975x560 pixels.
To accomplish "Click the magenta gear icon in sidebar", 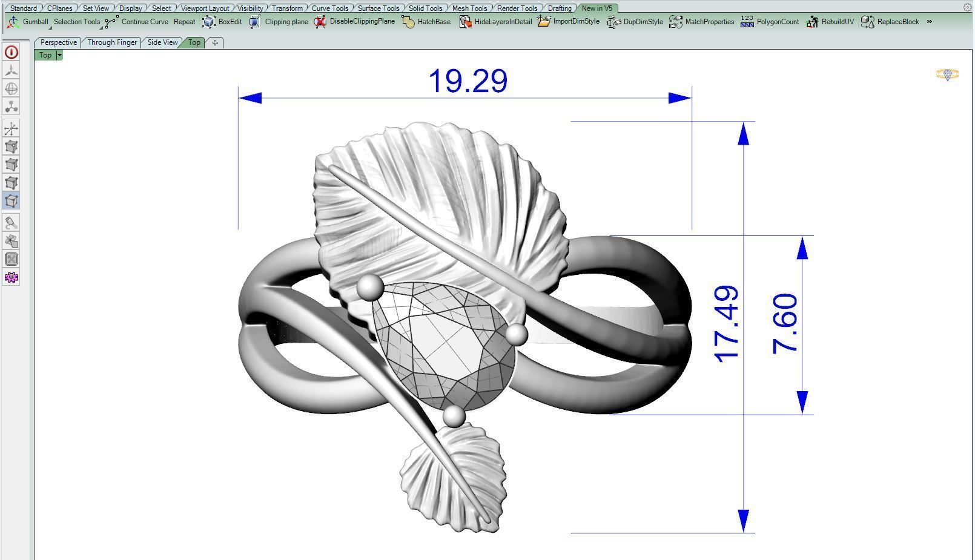I will tap(11, 277).
